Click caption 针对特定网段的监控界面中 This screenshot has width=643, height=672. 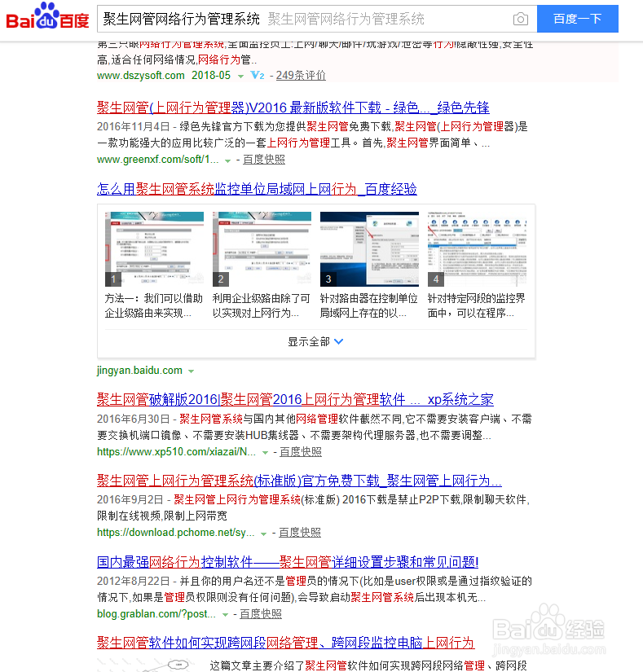pos(476,305)
